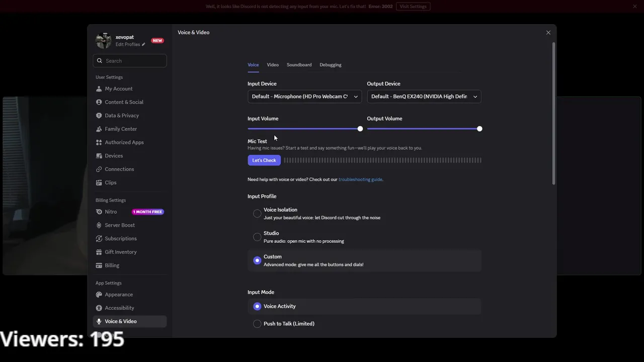644x362 pixels.
Task: Click the search magnifier icon
Action: (x=100, y=61)
